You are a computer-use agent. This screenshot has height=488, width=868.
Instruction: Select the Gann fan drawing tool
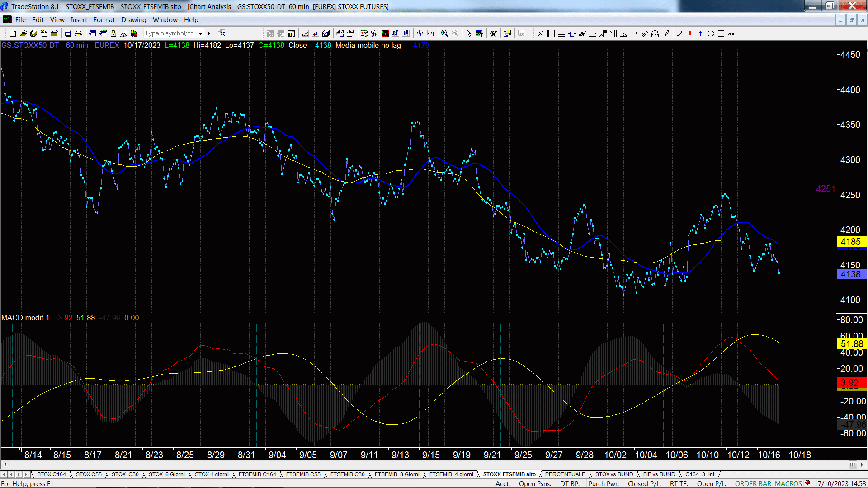pos(624,33)
